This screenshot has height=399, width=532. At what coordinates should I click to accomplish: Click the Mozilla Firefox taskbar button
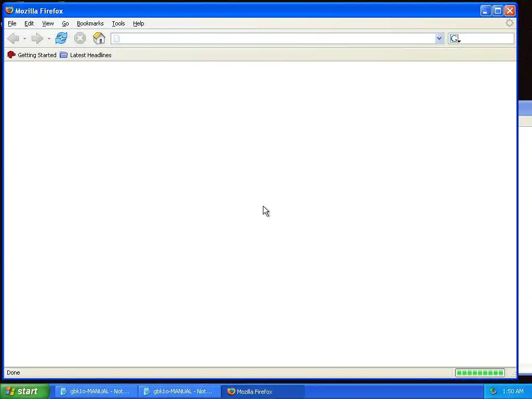tap(263, 391)
